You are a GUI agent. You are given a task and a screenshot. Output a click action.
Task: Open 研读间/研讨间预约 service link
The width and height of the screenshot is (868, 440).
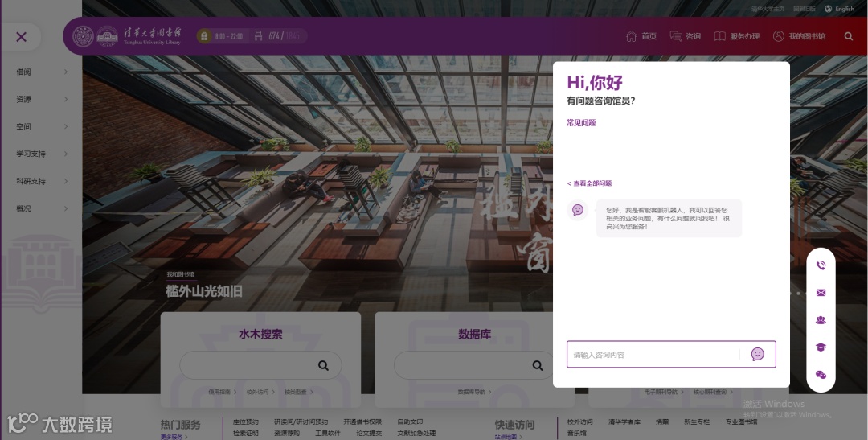301,421
